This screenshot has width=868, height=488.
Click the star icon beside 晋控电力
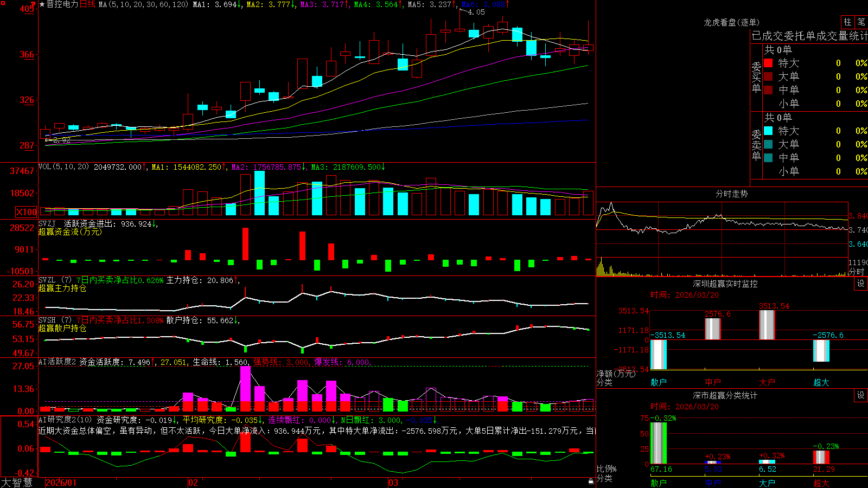pyautogui.click(x=42, y=4)
